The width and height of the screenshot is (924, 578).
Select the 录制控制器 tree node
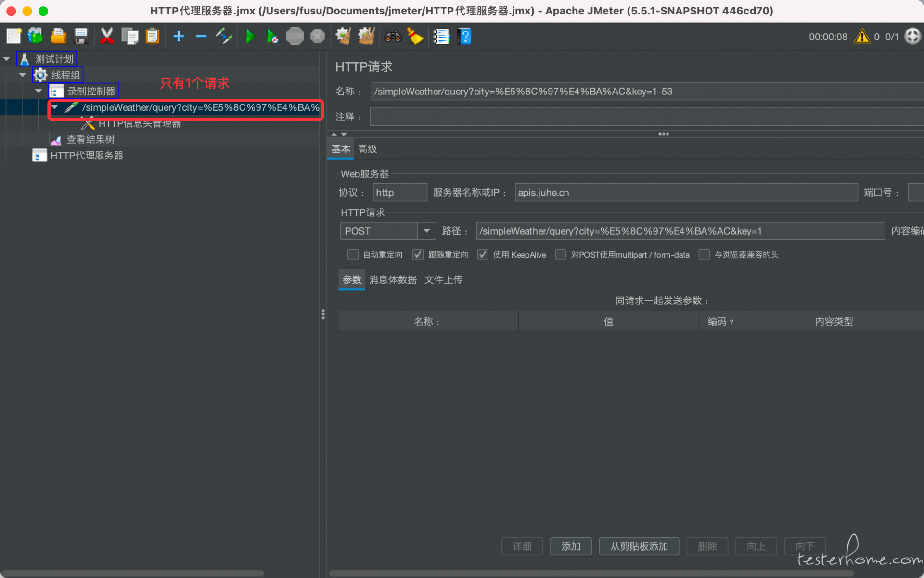(x=83, y=91)
